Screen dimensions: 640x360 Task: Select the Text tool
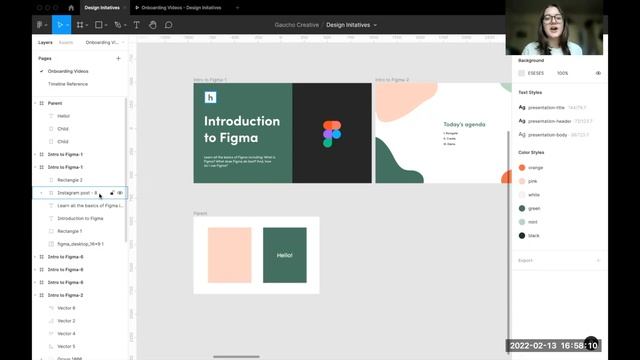pyautogui.click(x=137, y=25)
